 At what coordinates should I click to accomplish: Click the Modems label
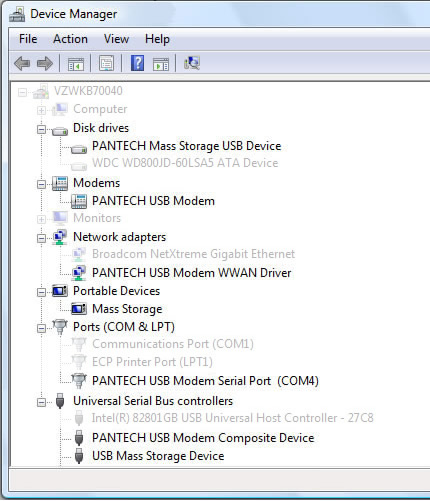point(97,183)
